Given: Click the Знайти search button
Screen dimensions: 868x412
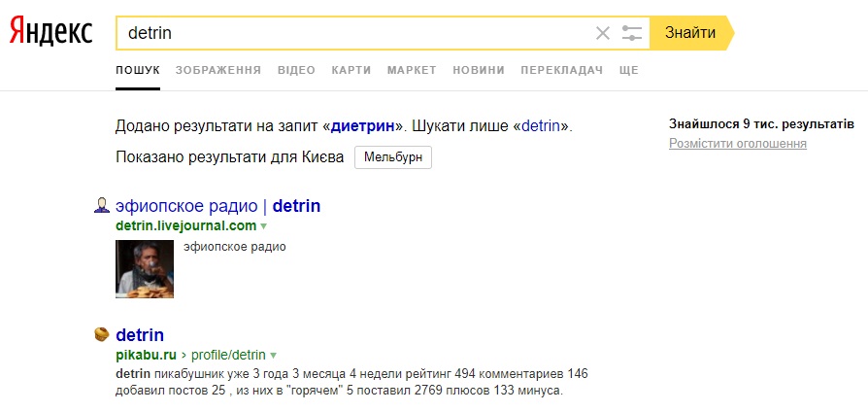Looking at the screenshot, I should click(x=691, y=33).
